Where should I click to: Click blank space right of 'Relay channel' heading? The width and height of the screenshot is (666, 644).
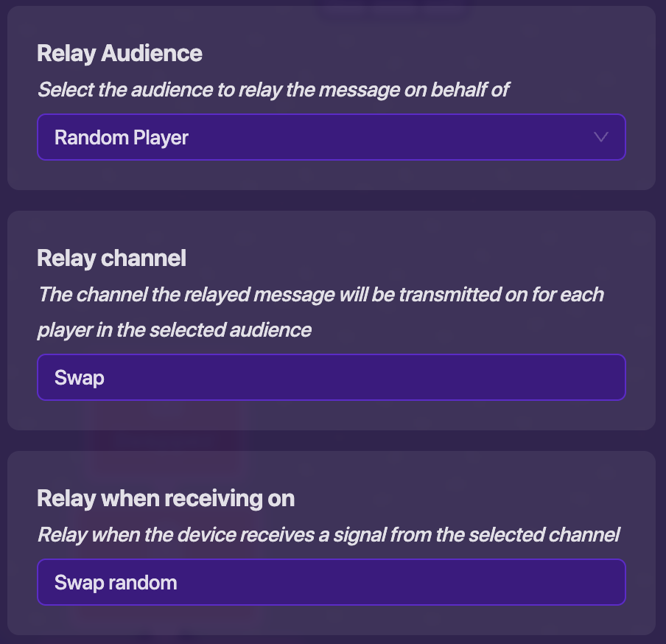(413, 258)
